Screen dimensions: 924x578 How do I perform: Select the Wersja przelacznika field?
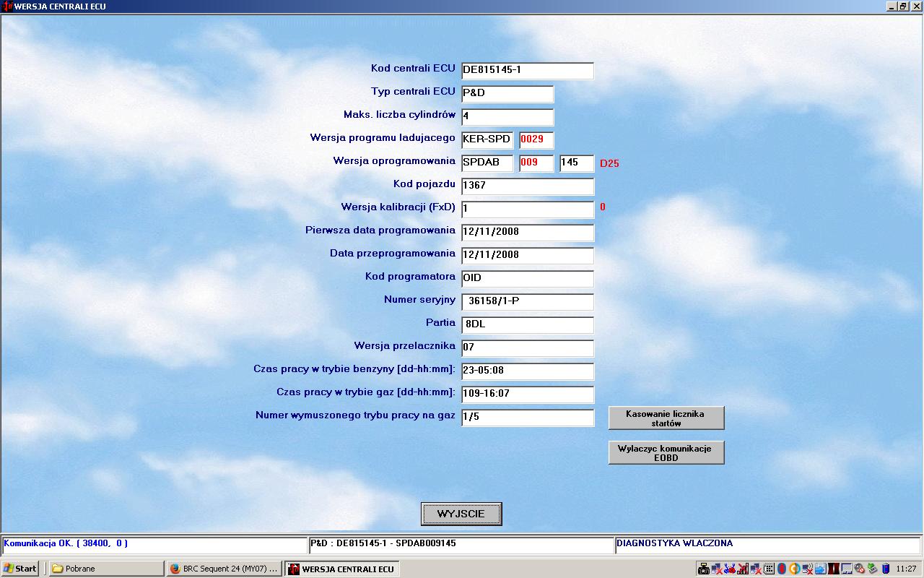[528, 348]
